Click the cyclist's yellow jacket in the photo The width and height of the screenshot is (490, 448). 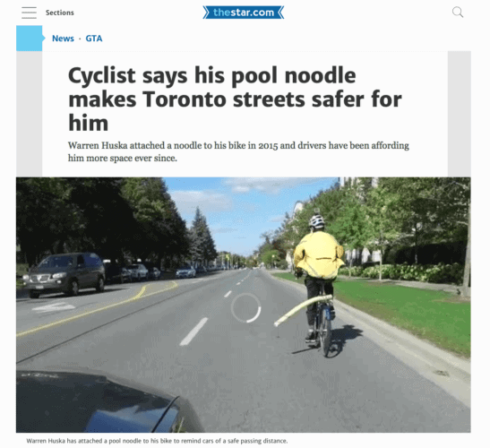click(x=319, y=255)
